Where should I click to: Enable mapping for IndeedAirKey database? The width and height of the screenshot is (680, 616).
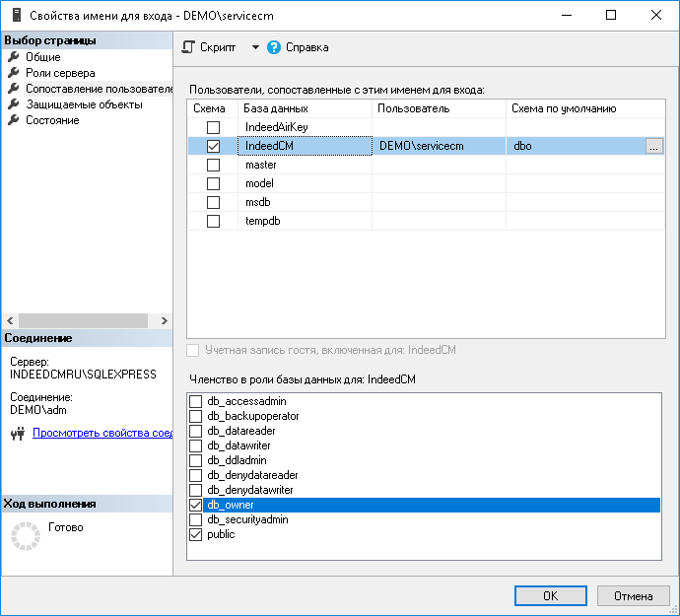[x=213, y=128]
